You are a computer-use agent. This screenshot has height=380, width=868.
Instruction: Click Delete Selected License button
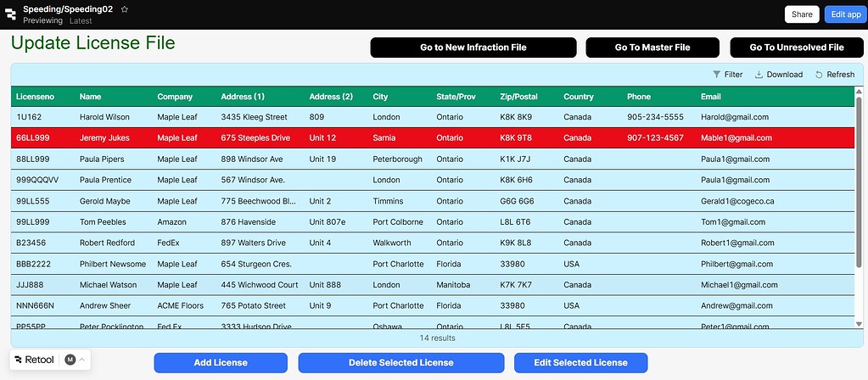point(401,363)
